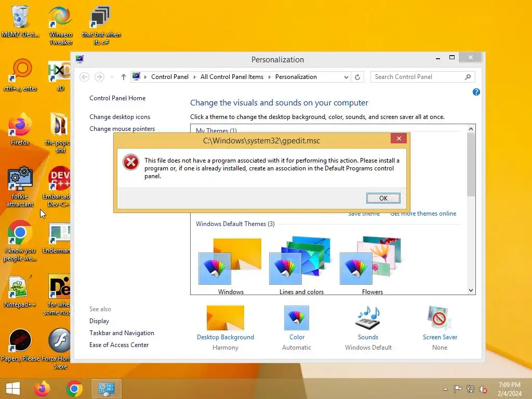This screenshot has width=532, height=399.
Task: Open Ease of Access Center link
Action: coord(119,345)
